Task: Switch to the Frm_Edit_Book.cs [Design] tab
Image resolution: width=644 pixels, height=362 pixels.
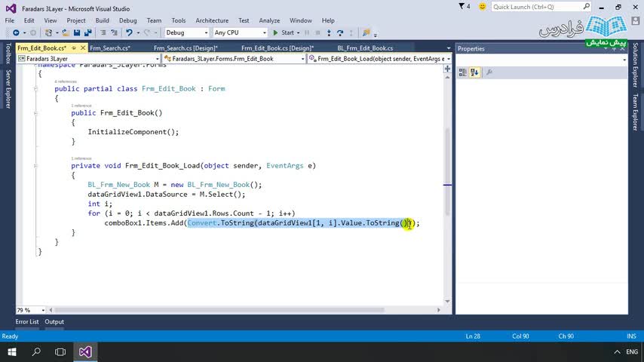Action: click(x=278, y=48)
